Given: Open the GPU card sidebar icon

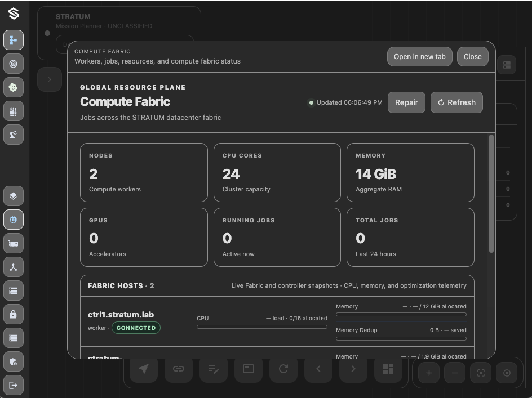Looking at the screenshot, I should tap(14, 243).
